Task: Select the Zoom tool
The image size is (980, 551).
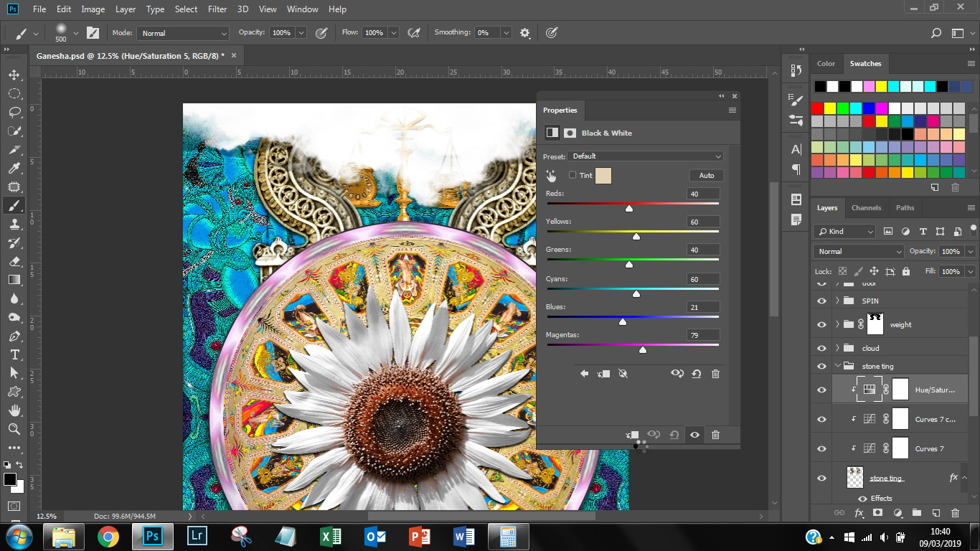Action: (x=14, y=429)
